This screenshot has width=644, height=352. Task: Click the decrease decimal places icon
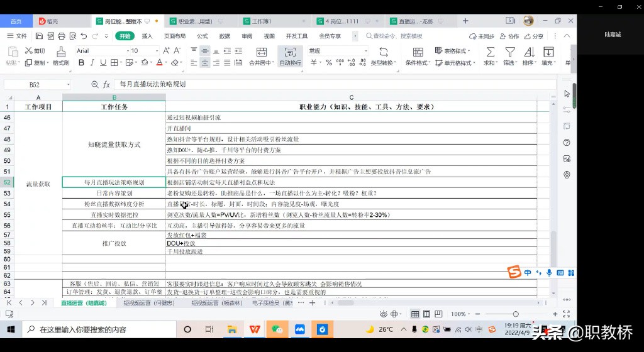[x=362, y=63]
